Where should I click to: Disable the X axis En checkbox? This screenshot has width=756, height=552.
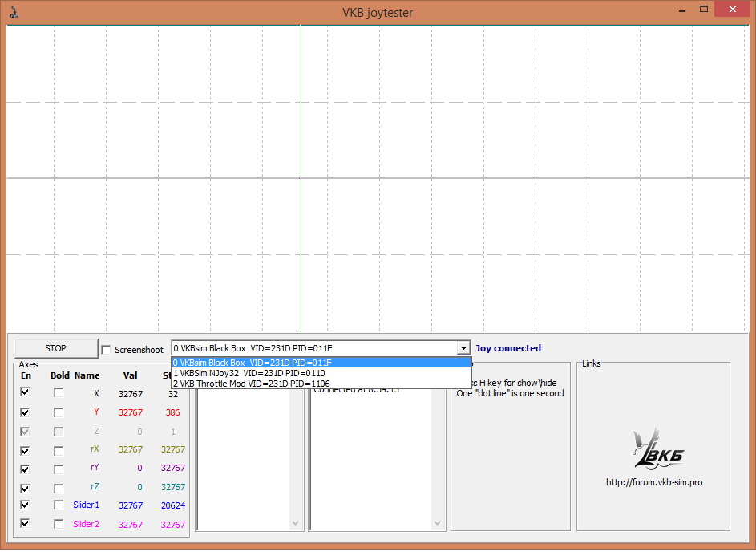26,392
